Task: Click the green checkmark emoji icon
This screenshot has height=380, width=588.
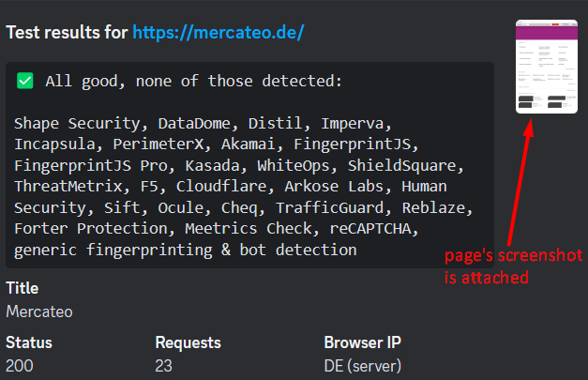Action: click(x=25, y=81)
